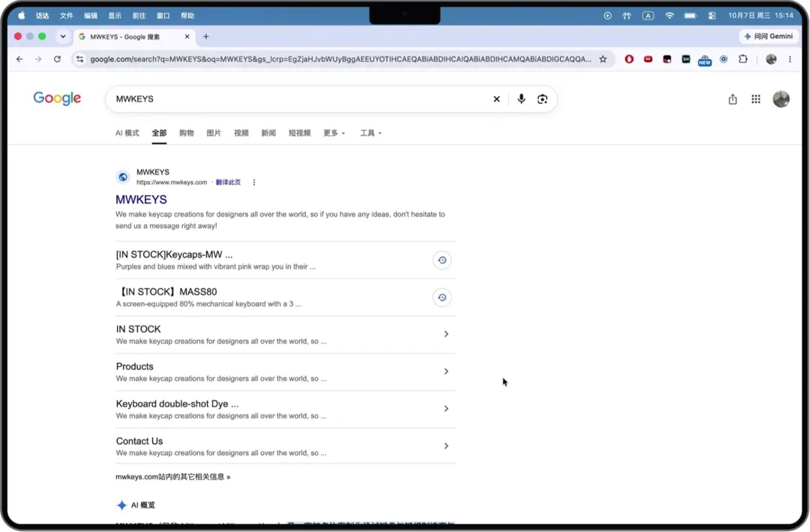
Task: Click the extension icon with NEW badge
Action: point(704,60)
